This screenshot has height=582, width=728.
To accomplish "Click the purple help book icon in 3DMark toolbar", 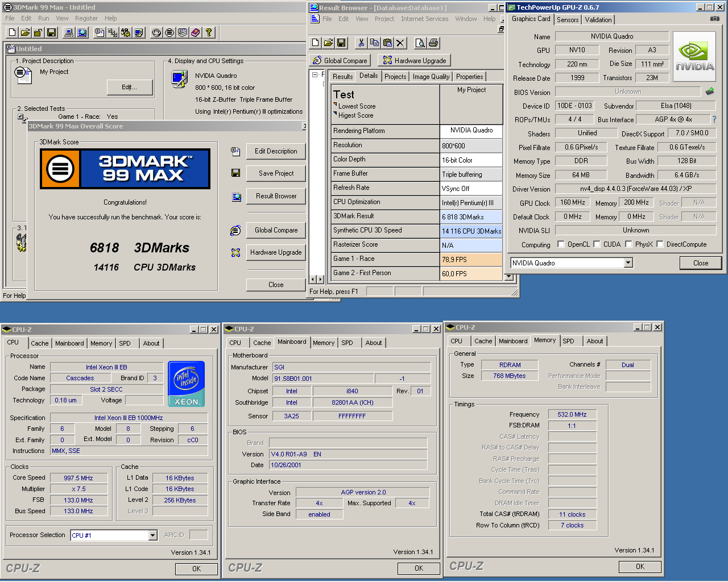I will click(x=195, y=33).
